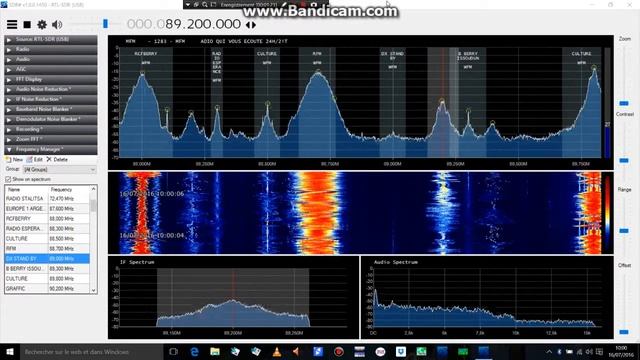Click the RCFBERRY station label on spectrum

pos(146,53)
